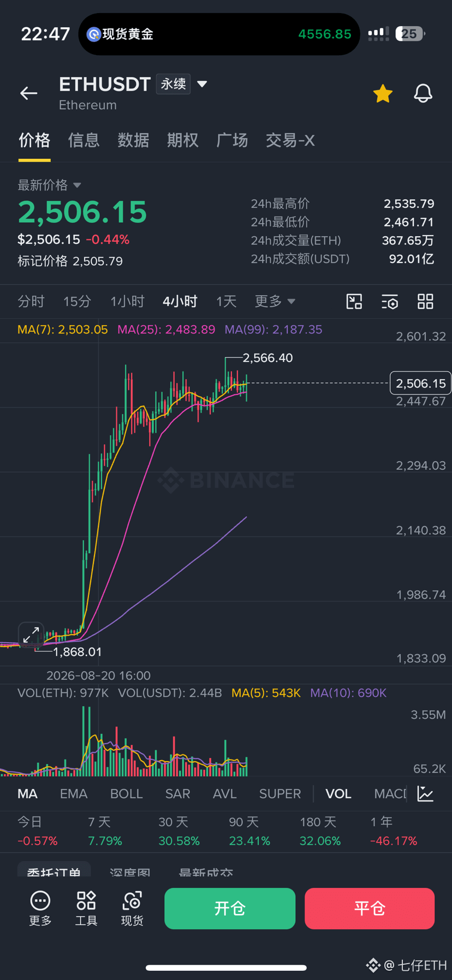This screenshot has height=980, width=452.
Task: Select the EMA indicator
Action: click(x=74, y=794)
